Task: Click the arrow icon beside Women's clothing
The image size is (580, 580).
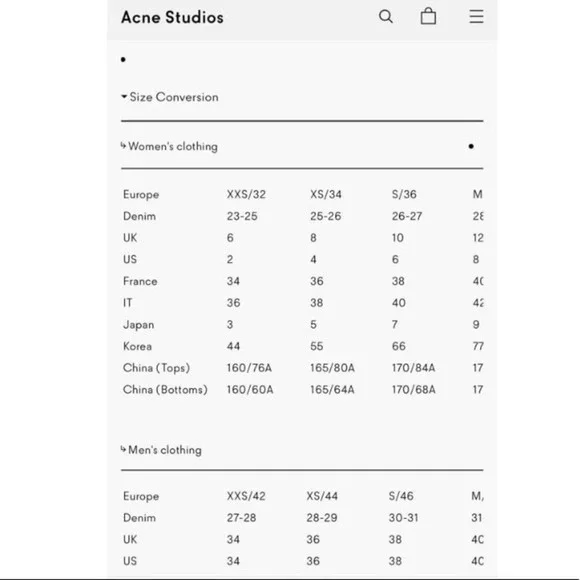Action: 124,145
